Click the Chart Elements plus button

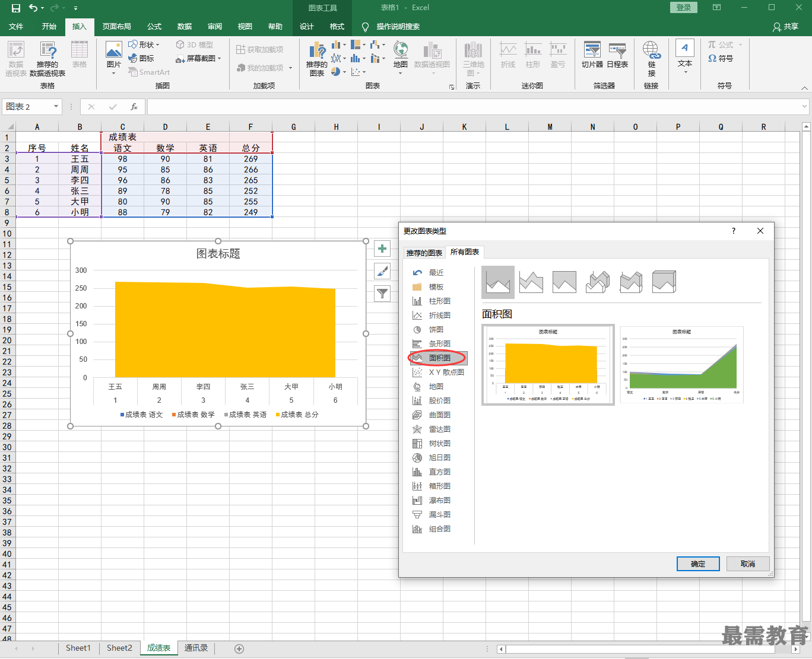pos(382,249)
